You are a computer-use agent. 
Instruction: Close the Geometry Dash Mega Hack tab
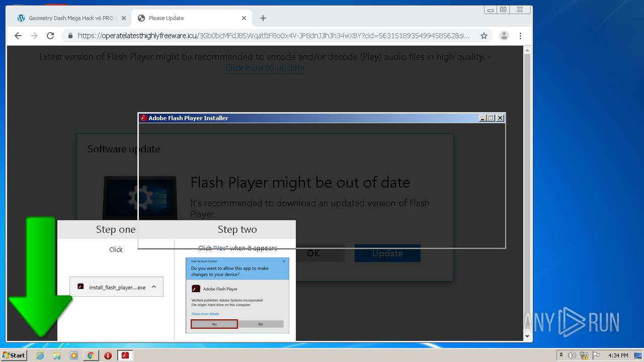[x=124, y=18]
